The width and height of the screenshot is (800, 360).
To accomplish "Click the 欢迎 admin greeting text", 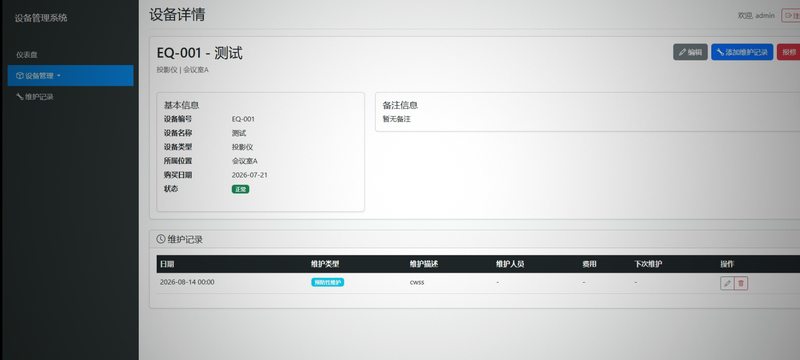I will 756,15.
